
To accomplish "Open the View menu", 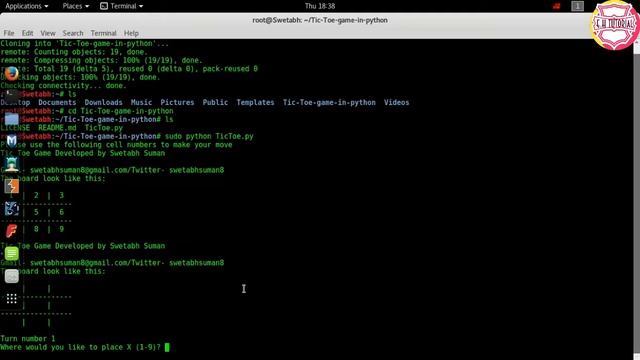I will 47,33.
